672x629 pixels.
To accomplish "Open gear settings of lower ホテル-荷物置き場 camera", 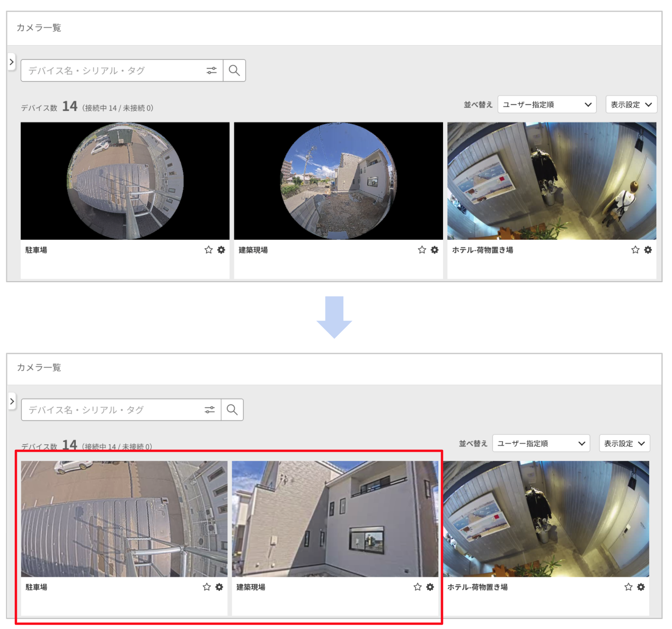I will [641, 587].
